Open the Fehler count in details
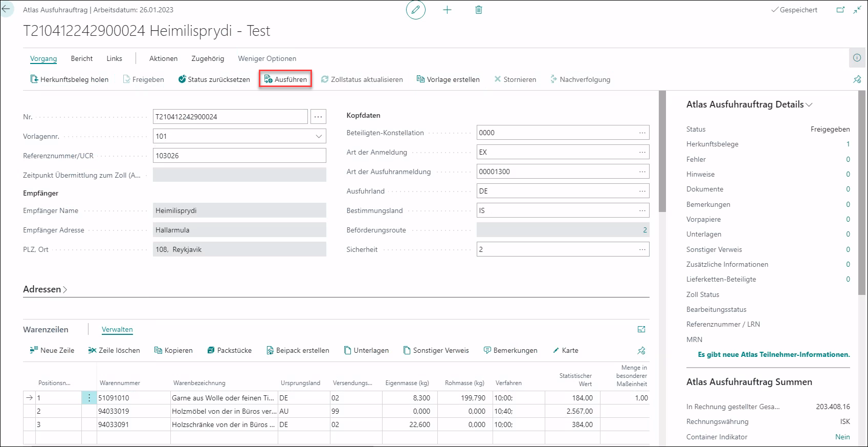868x447 pixels. 848,159
